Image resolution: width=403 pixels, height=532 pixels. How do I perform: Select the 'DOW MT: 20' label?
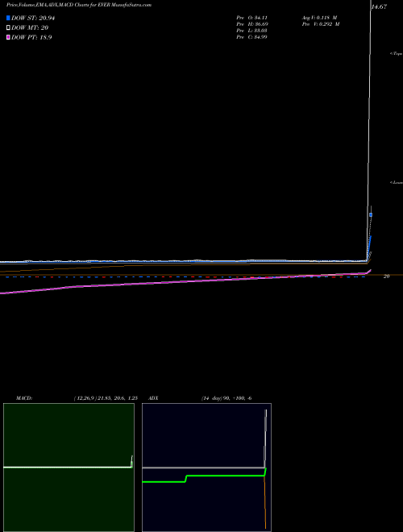click(30, 28)
